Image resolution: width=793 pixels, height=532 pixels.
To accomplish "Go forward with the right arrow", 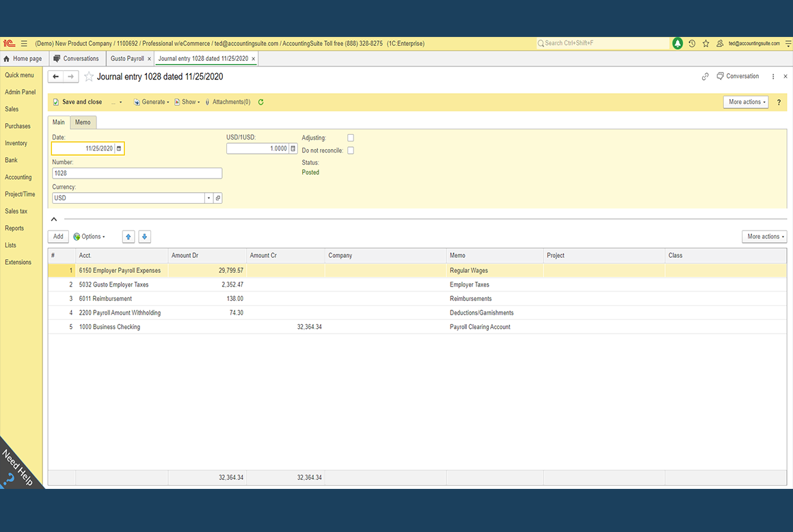I will pos(71,77).
